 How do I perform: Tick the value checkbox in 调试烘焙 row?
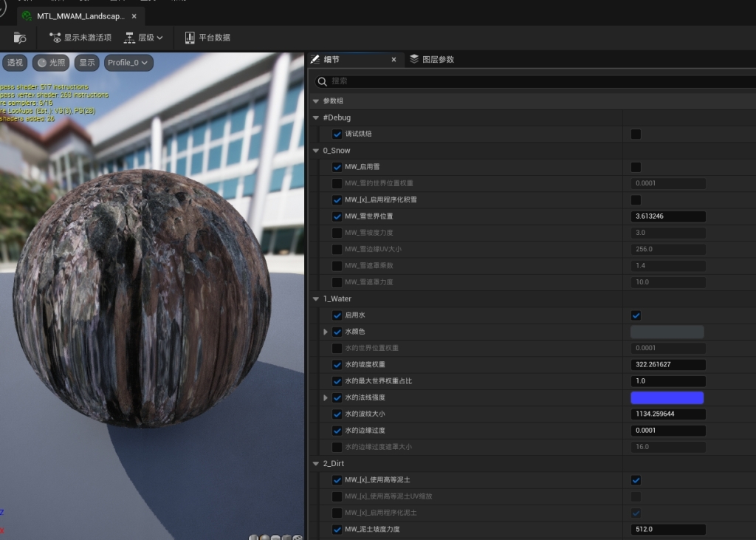click(x=636, y=134)
